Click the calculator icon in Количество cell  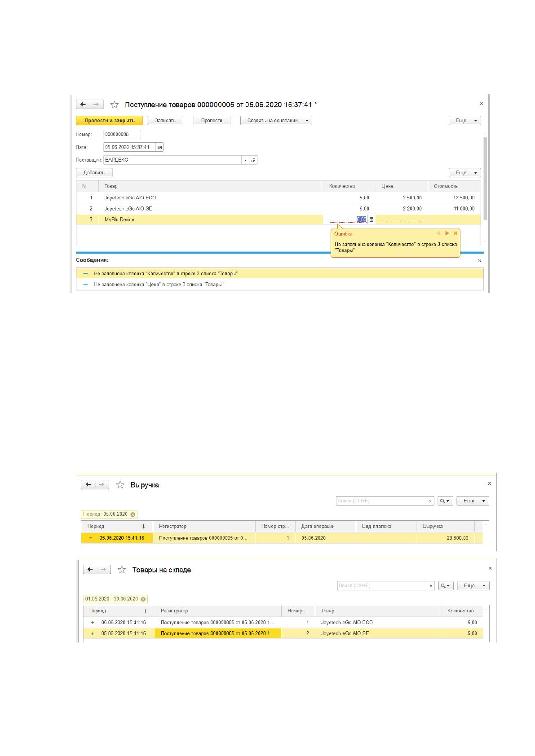click(x=371, y=220)
